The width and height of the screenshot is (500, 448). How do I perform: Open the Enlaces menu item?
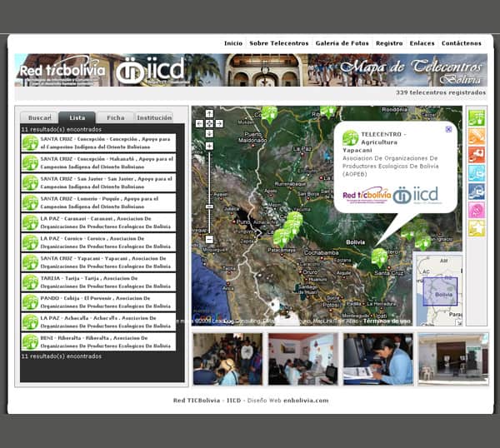click(x=422, y=43)
